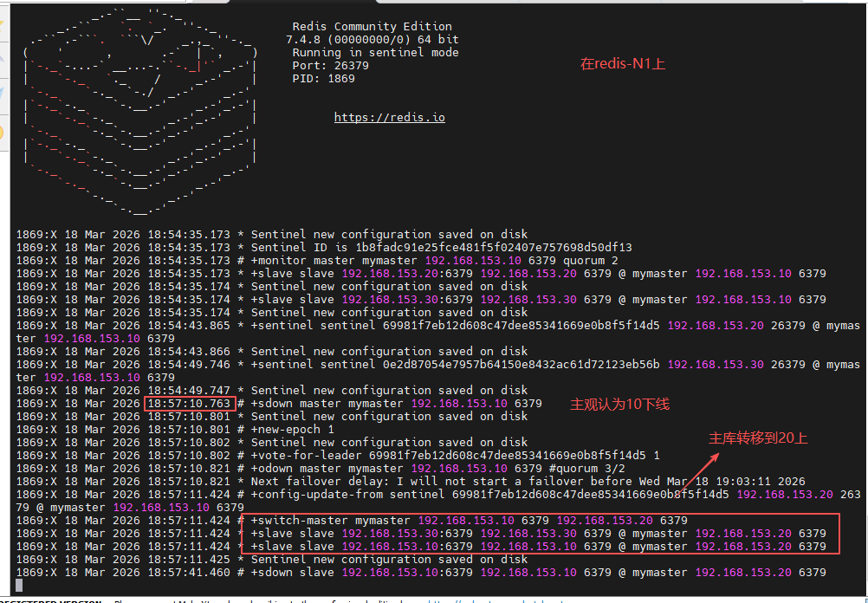Open the https://redis.io link

pyautogui.click(x=389, y=117)
